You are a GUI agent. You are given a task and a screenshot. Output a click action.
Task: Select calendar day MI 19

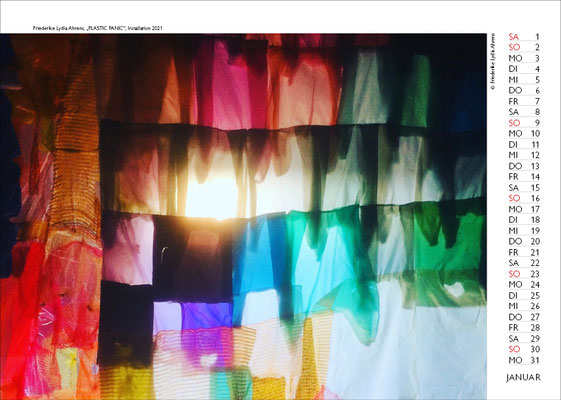coord(524,231)
